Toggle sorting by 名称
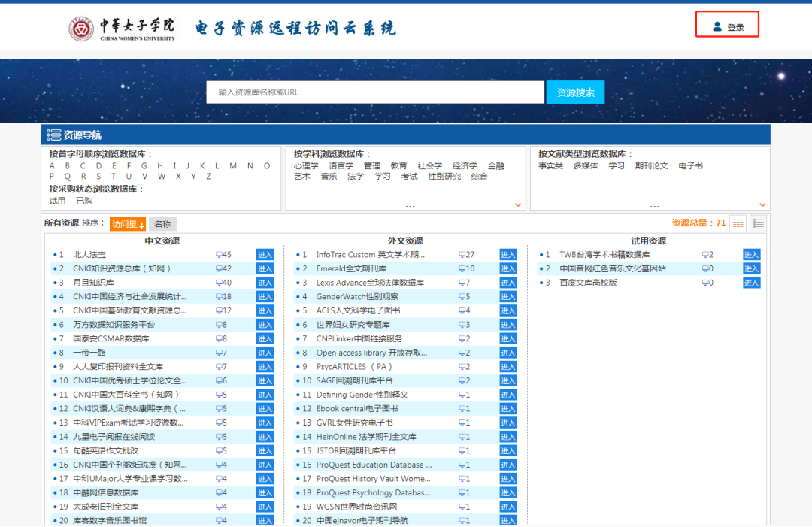 coord(162,223)
